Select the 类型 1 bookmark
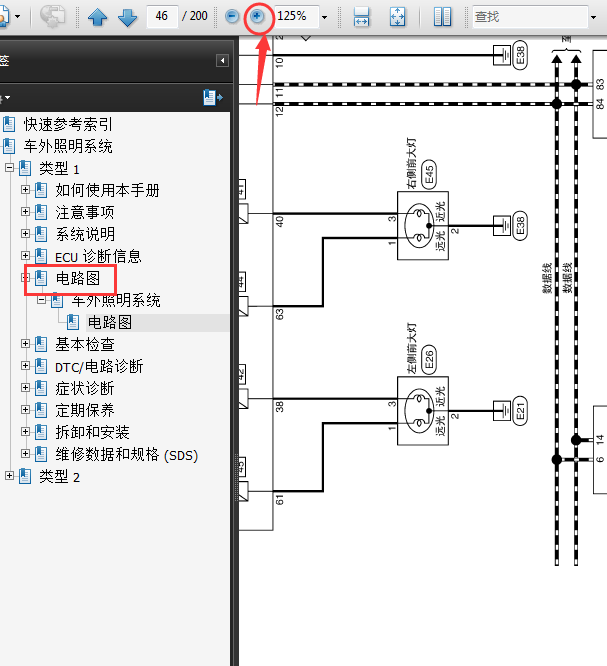The height and width of the screenshot is (666, 607). 59,169
